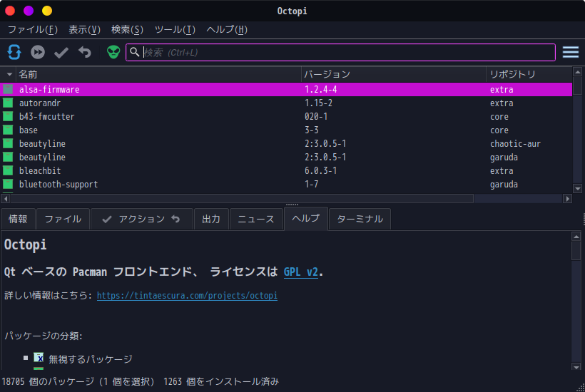
Task: Select the b43-fwcutter package row
Action: (286, 116)
